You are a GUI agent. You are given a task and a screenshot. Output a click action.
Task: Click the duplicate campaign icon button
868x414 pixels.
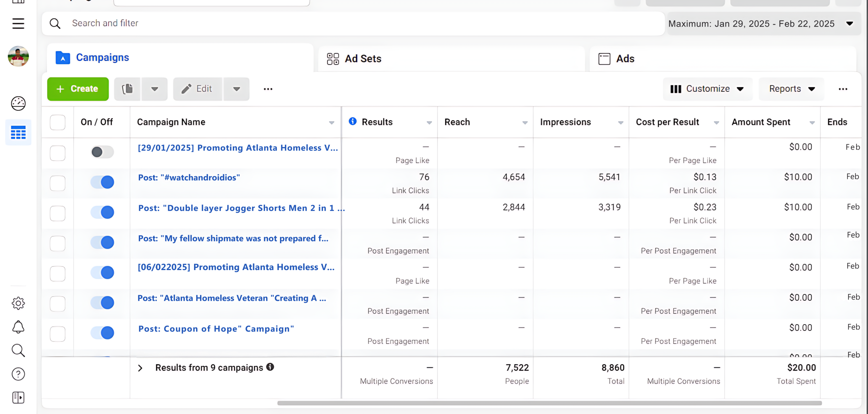(127, 89)
